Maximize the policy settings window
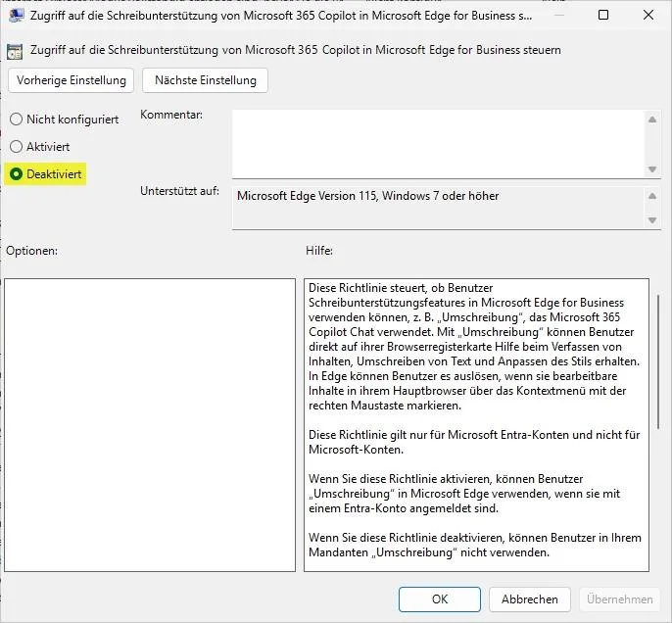 (x=603, y=16)
